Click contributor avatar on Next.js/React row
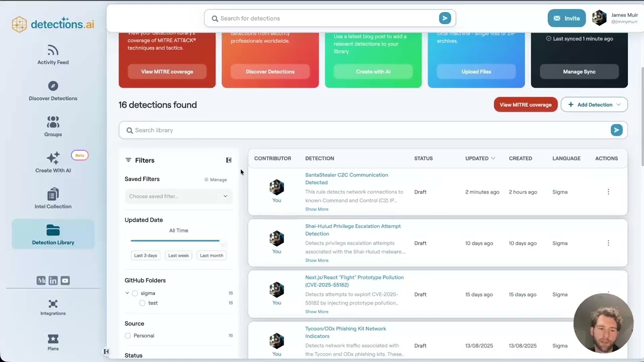This screenshot has height=362, width=644. [x=277, y=290]
